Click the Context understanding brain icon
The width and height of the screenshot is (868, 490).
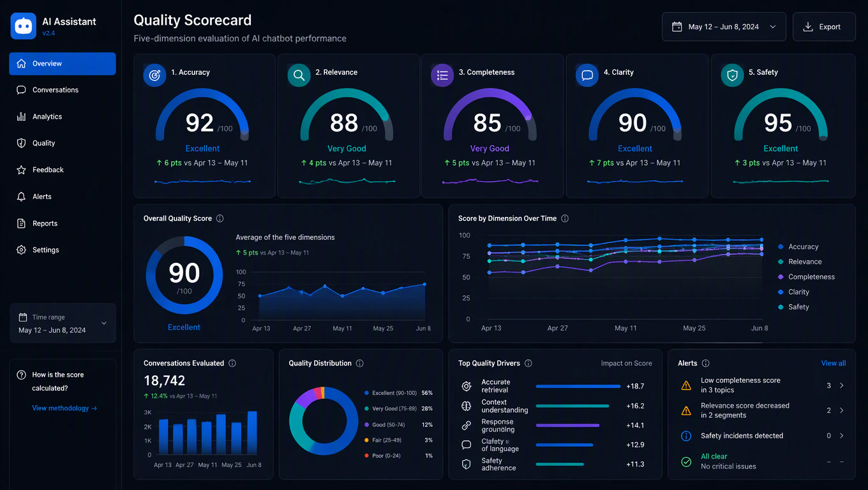click(x=467, y=406)
